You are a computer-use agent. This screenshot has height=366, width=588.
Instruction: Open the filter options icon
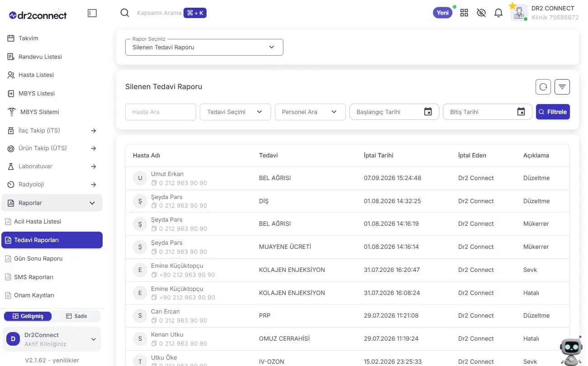[562, 87]
